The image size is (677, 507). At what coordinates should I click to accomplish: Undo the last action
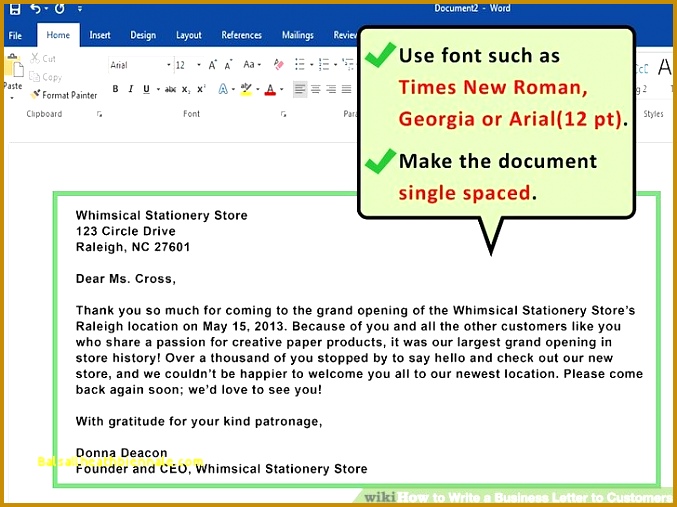click(x=35, y=9)
